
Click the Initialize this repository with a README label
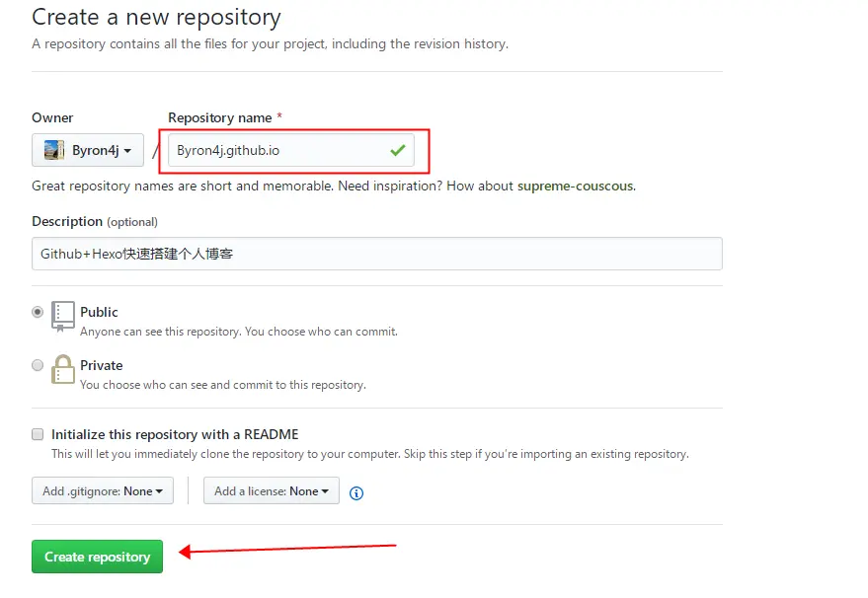pos(175,434)
